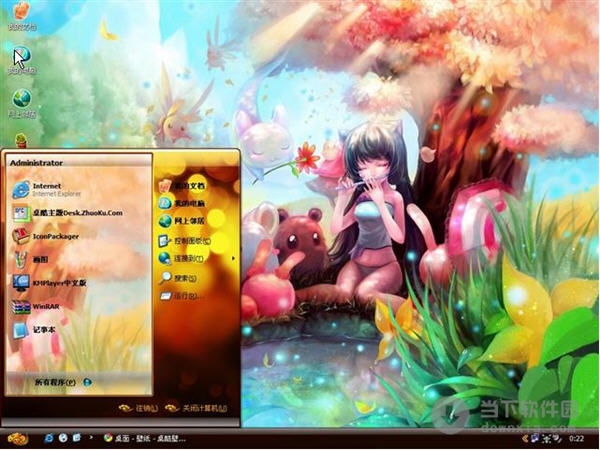Open My Documents in start menu right pane
Image resolution: width=600 pixels, height=450 pixels.
[x=182, y=186]
